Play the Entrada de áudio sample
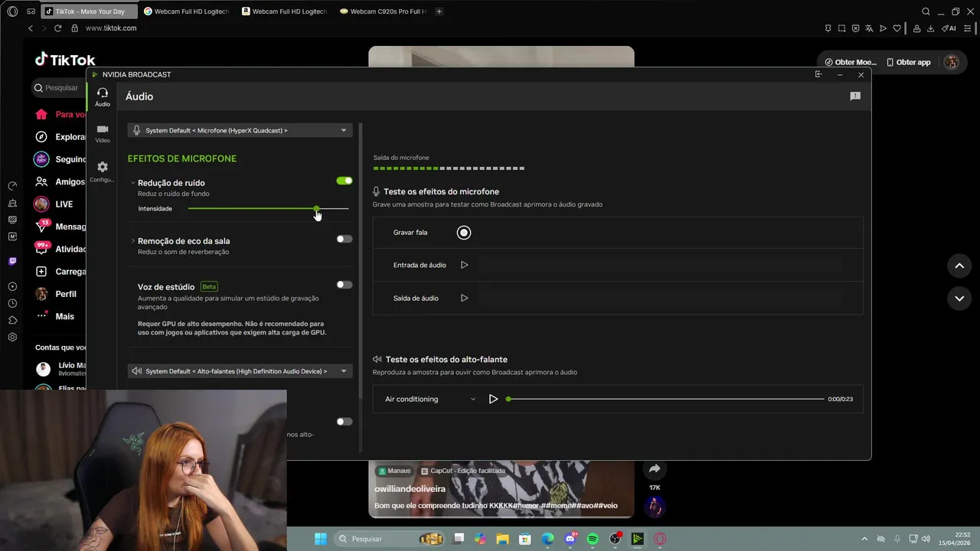The height and width of the screenshot is (551, 980). point(464,265)
